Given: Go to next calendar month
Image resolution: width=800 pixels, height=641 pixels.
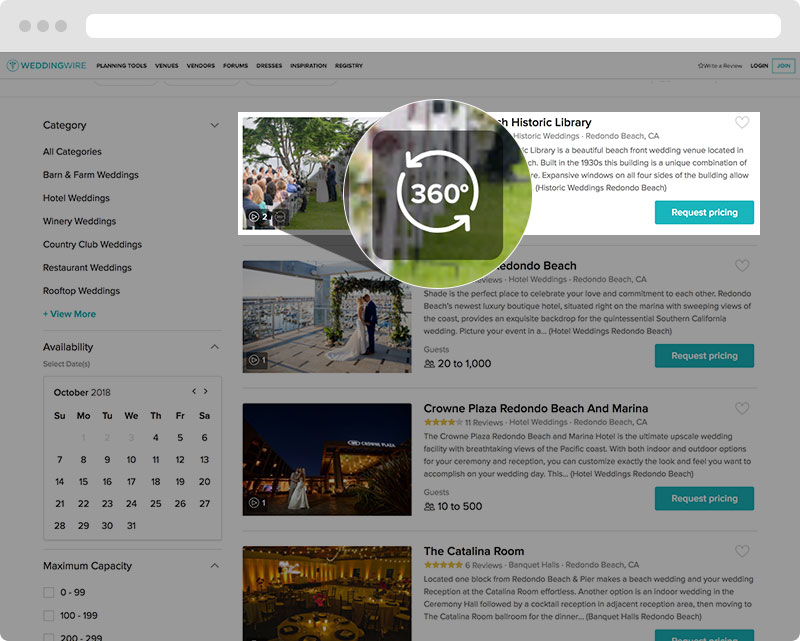Looking at the screenshot, I should tap(206, 391).
